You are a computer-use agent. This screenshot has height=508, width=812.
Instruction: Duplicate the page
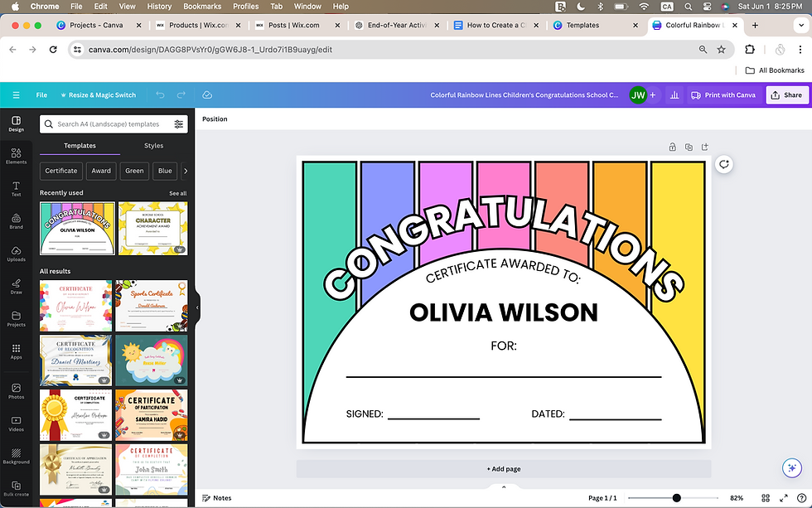pyautogui.click(x=689, y=147)
